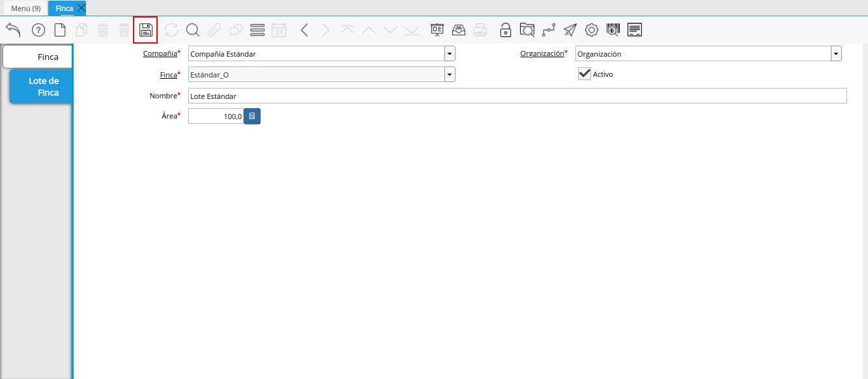
Task: Click the first delete trash icon
Action: pos(103,29)
